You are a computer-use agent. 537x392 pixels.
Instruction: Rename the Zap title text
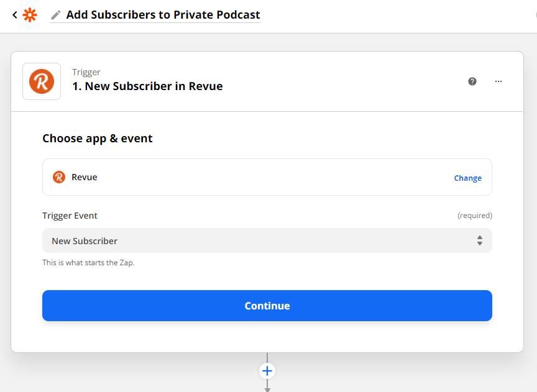[x=163, y=15]
